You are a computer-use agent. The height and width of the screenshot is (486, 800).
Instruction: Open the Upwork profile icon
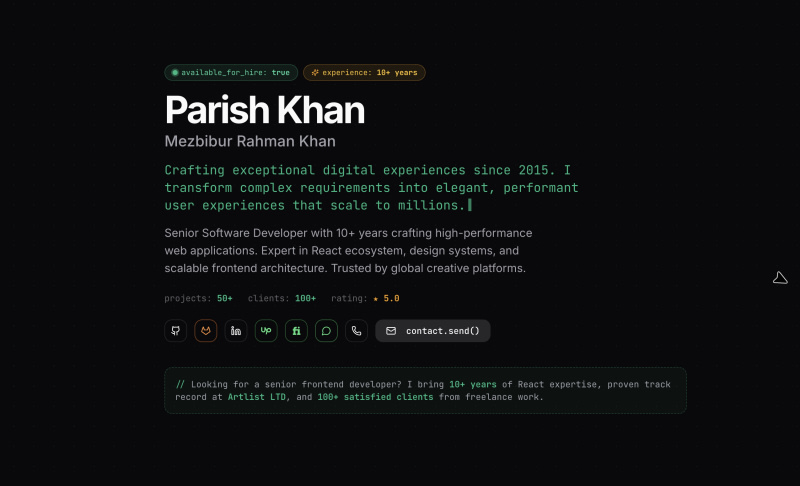[266, 330]
